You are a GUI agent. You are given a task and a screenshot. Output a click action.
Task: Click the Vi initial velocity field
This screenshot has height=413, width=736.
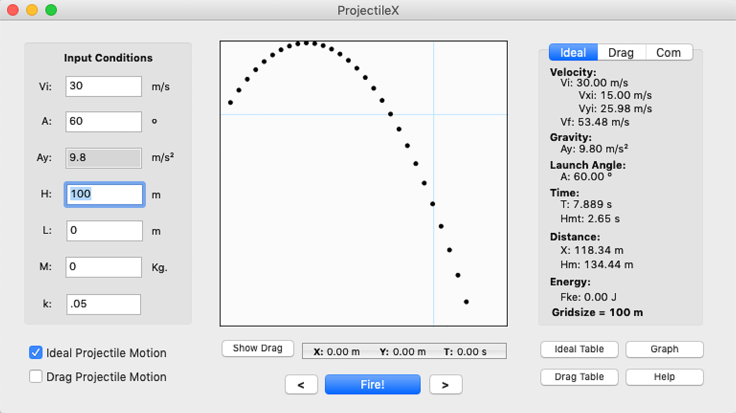point(104,87)
